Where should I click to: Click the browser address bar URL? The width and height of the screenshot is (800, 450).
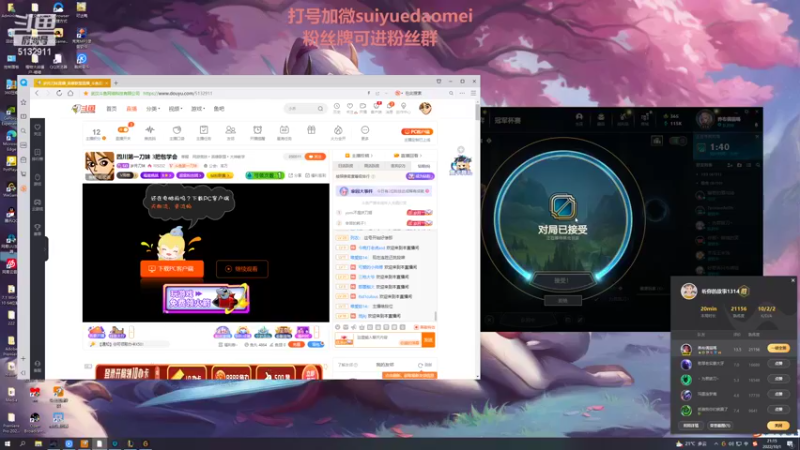[x=178, y=93]
